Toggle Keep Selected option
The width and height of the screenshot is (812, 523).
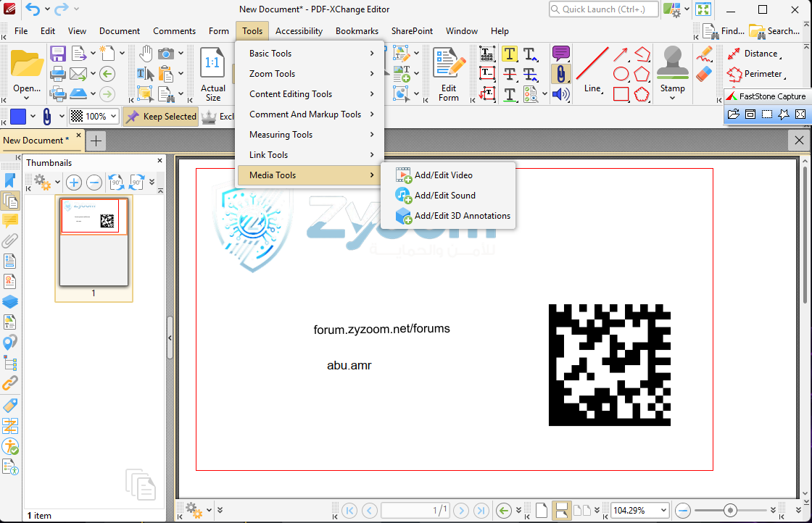point(161,117)
